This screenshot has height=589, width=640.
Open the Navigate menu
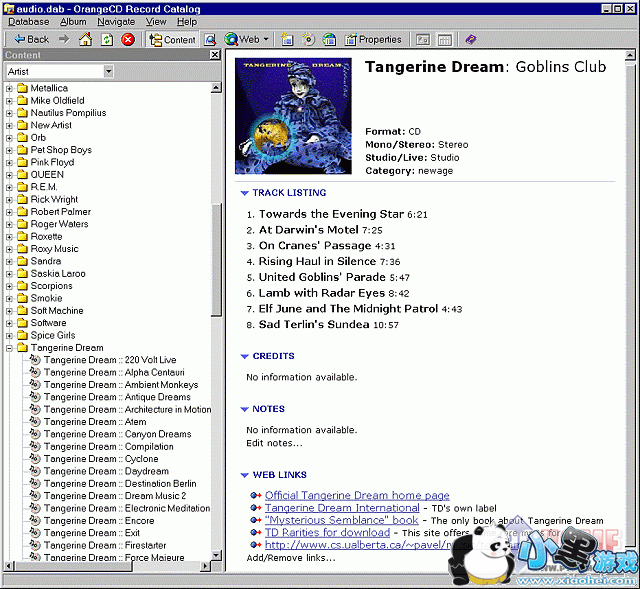tap(116, 21)
